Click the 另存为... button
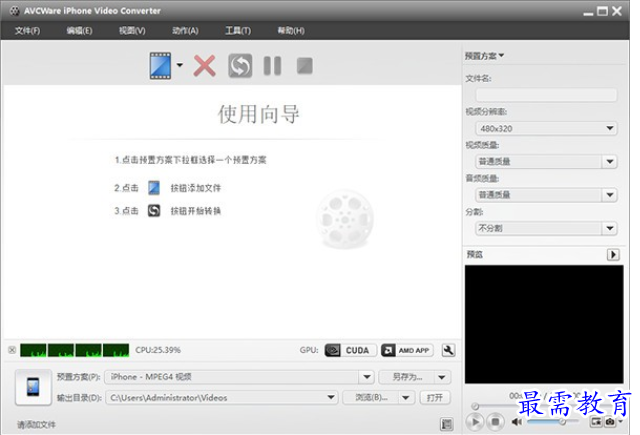640x435 pixels. [407, 377]
